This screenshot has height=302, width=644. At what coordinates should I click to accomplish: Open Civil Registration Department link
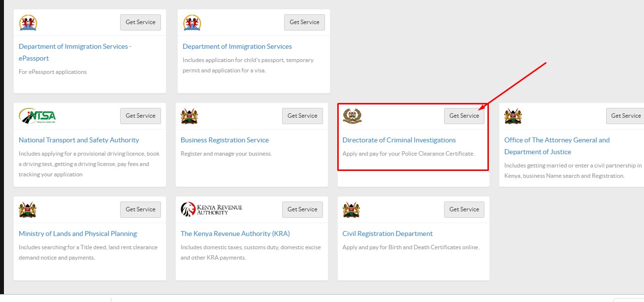[x=387, y=234]
